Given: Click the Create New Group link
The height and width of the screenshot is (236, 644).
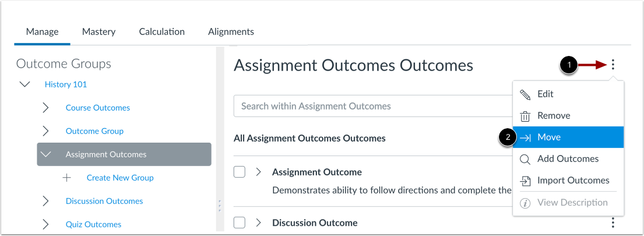Looking at the screenshot, I should 120,178.
